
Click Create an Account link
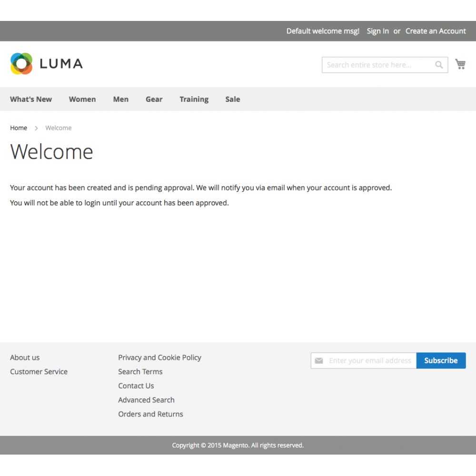436,31
